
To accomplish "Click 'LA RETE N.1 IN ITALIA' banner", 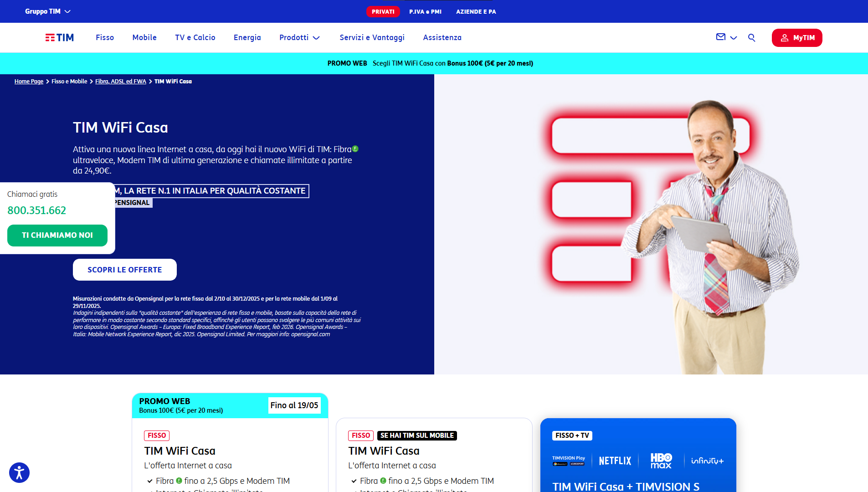I will point(211,191).
